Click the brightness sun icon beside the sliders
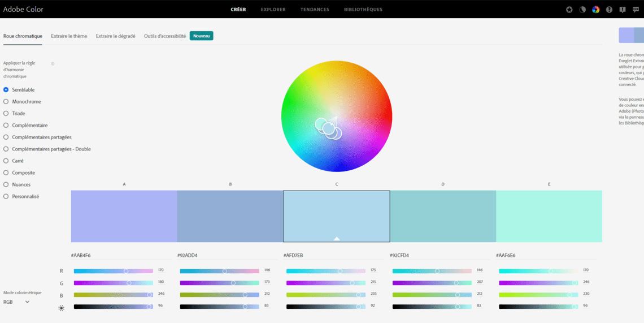The width and height of the screenshot is (644, 323). 61,308
